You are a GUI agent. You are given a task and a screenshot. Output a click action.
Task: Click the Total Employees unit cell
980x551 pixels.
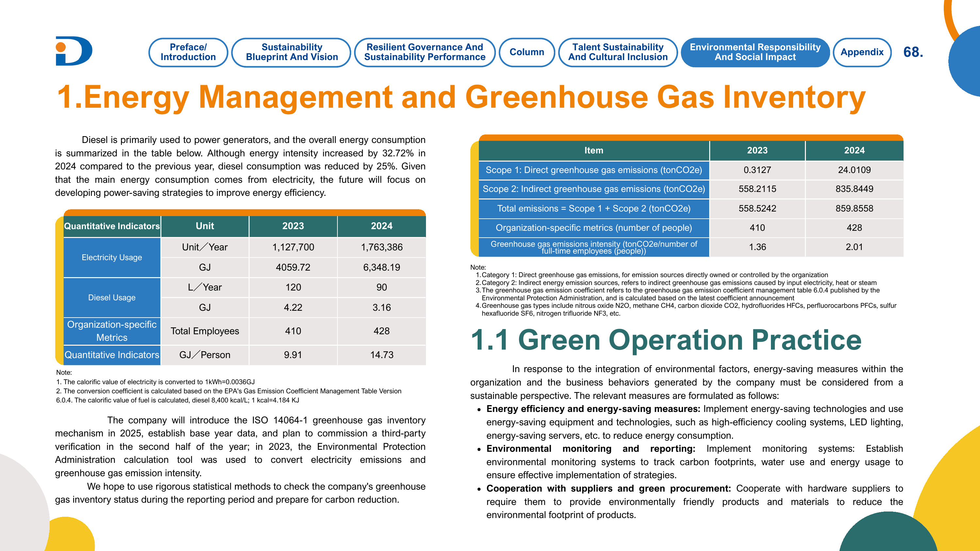[205, 331]
